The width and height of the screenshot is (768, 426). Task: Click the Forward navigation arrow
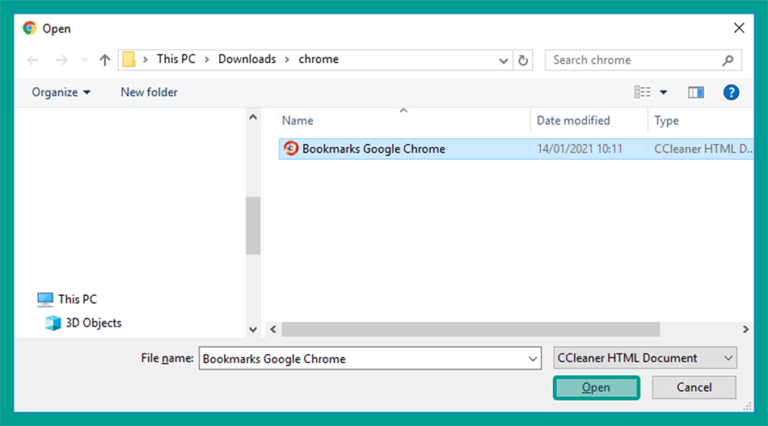(x=62, y=60)
